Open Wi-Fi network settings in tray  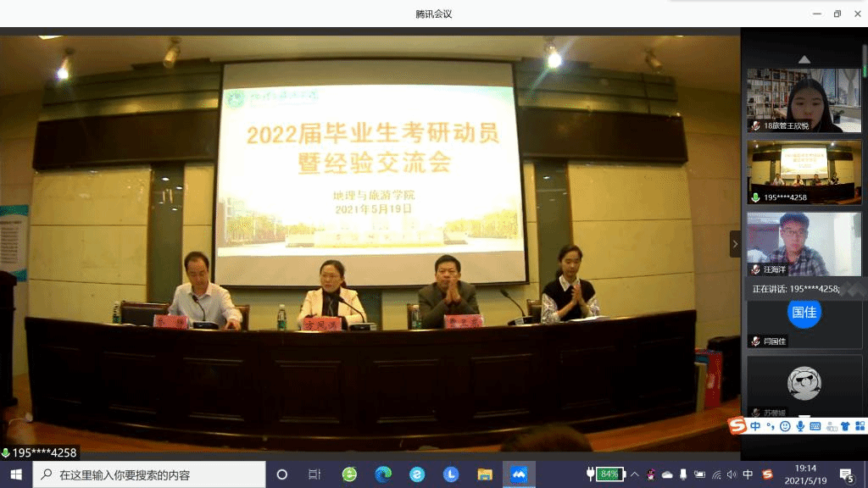(716, 474)
